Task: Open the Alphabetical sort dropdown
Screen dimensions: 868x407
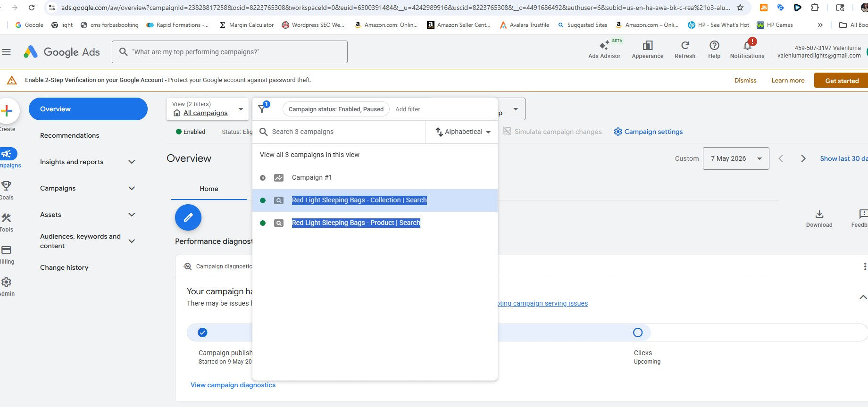Action: 463,132
